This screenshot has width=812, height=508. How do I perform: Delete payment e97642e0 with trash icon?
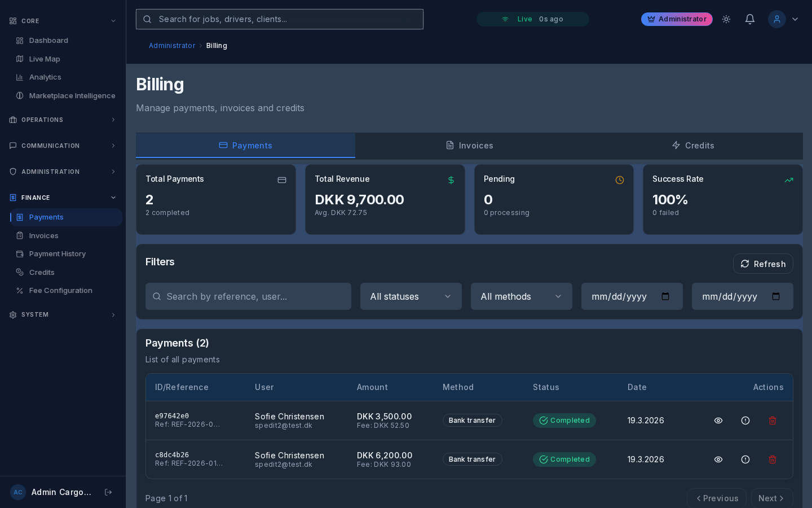pyautogui.click(x=773, y=421)
